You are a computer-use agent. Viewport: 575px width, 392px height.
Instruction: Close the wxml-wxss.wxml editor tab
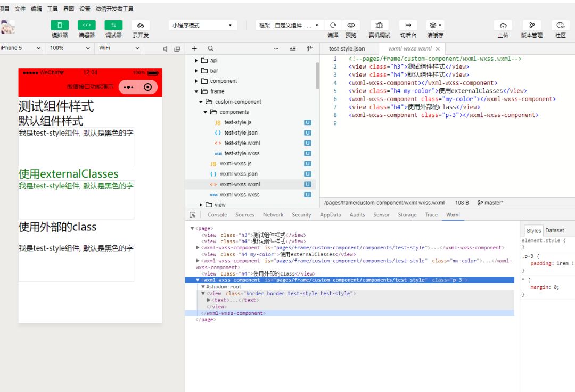[438, 49]
